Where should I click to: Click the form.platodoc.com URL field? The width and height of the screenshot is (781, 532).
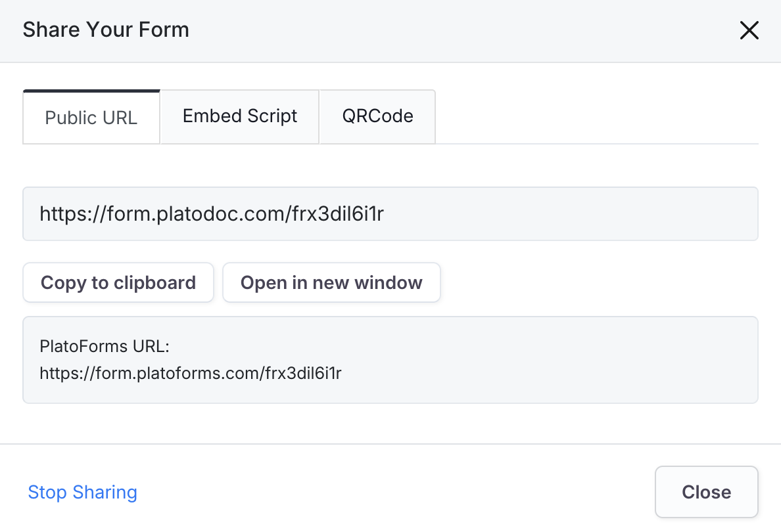(390, 214)
